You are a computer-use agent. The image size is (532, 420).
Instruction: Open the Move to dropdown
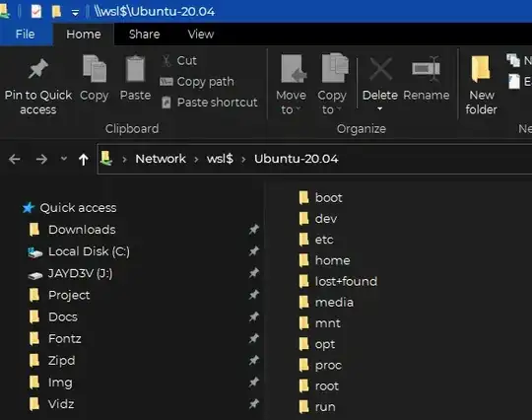tap(291, 85)
